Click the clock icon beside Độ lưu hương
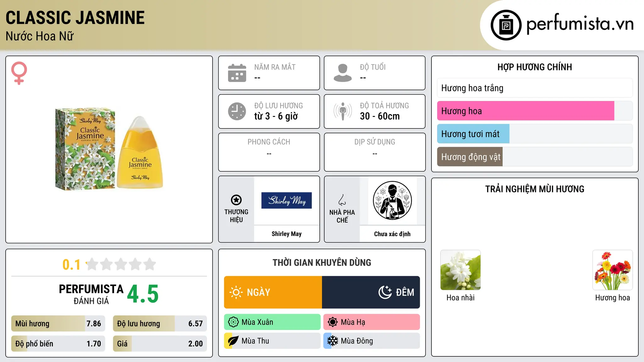Image resolution: width=644 pixels, height=362 pixels. [x=237, y=111]
